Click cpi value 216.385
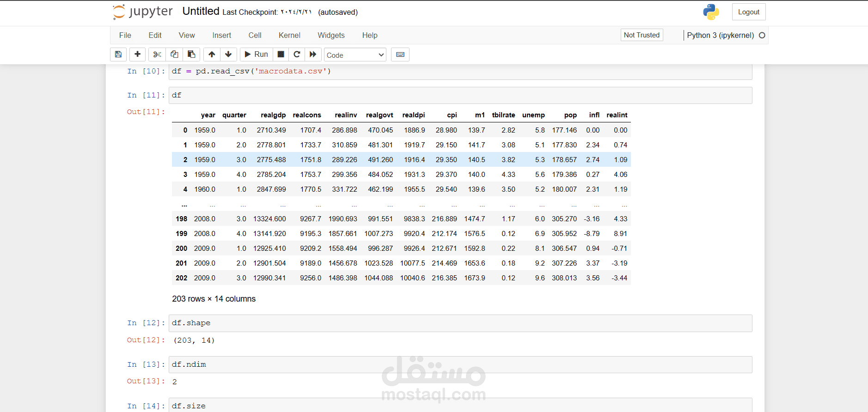This screenshot has width=868, height=412. click(444, 278)
